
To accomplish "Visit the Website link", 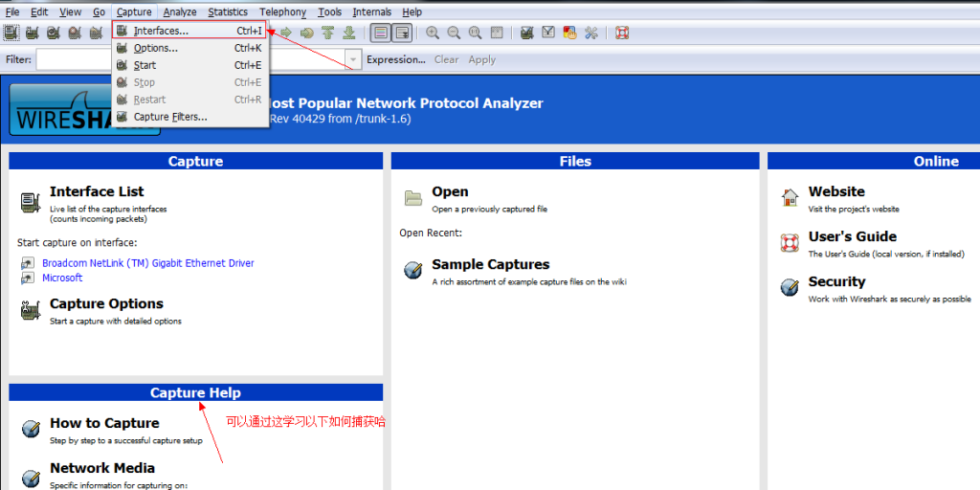I will pos(836,191).
